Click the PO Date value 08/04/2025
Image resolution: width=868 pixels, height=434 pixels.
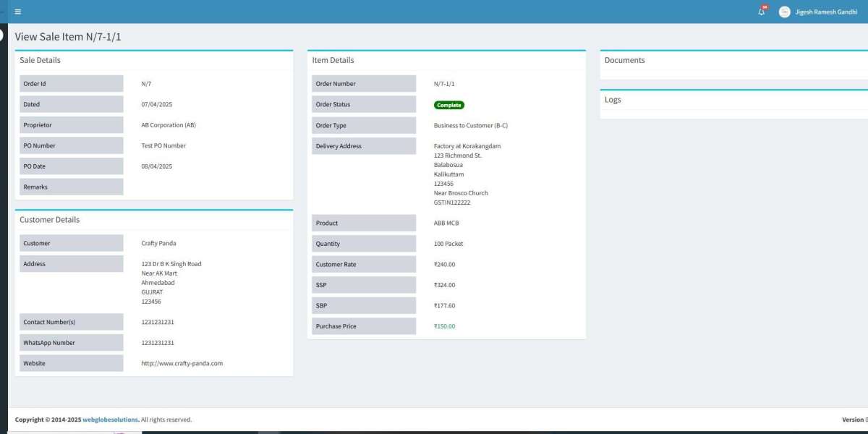click(157, 166)
